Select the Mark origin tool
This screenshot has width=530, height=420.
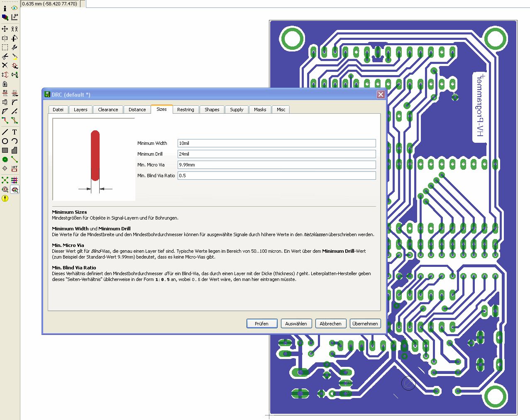click(x=15, y=17)
